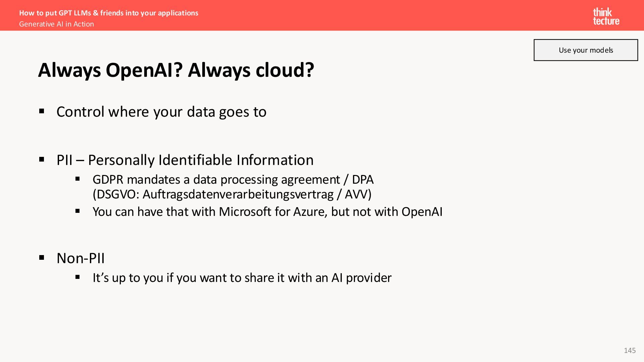Click the 'Generative AI in Action' subtitle
This screenshot has height=362, width=644.
point(56,24)
